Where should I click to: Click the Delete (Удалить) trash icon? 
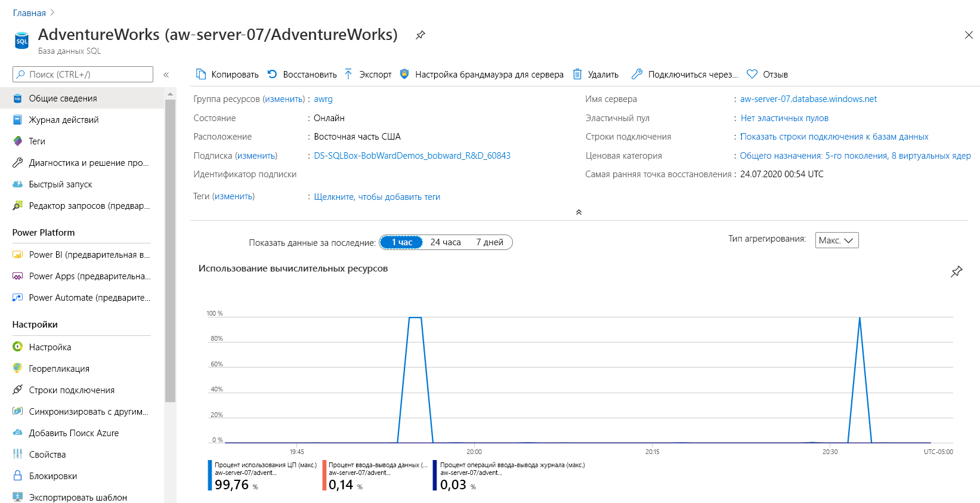(577, 74)
